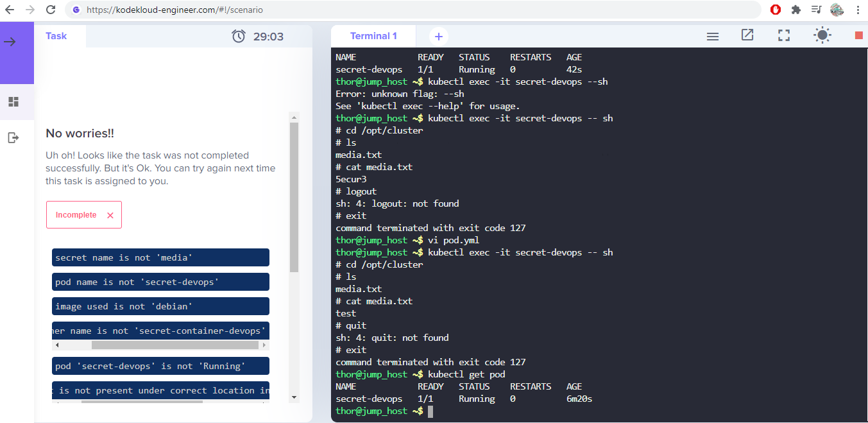
Task: Click the alarm clock timer icon
Action: click(239, 37)
